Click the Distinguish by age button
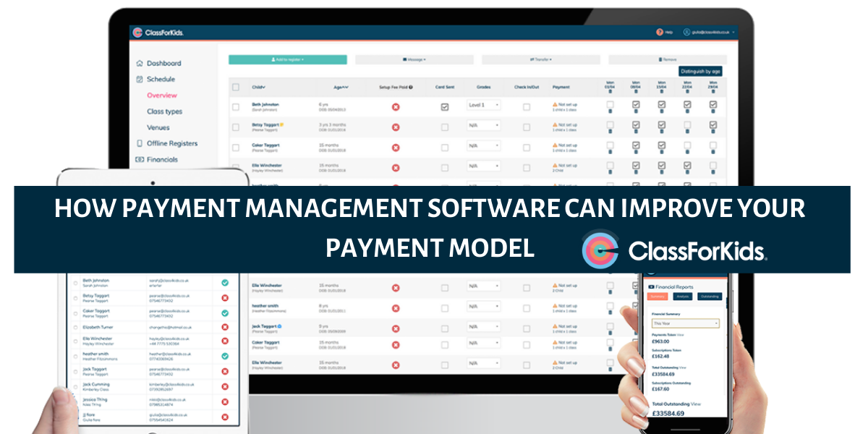868x434 pixels. coord(699,70)
